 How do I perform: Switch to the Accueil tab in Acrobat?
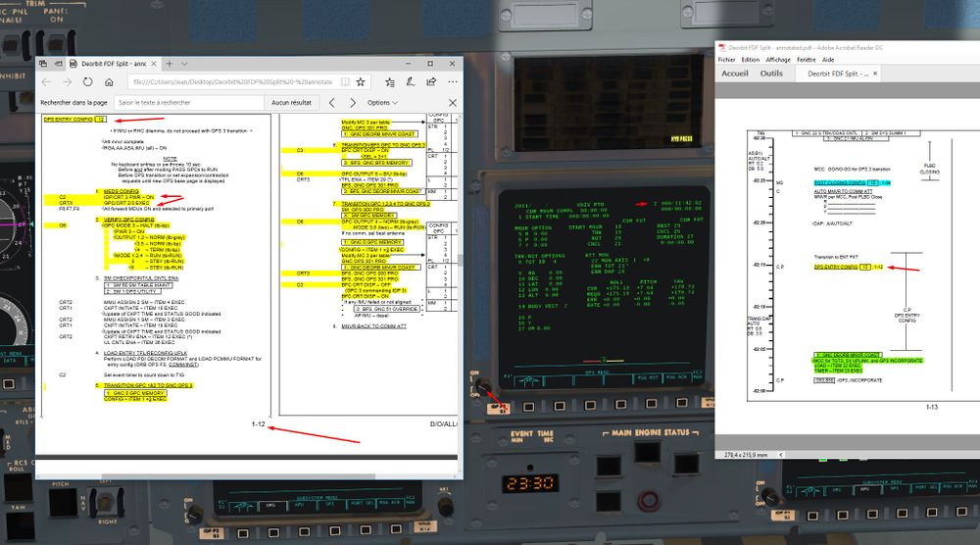point(734,74)
